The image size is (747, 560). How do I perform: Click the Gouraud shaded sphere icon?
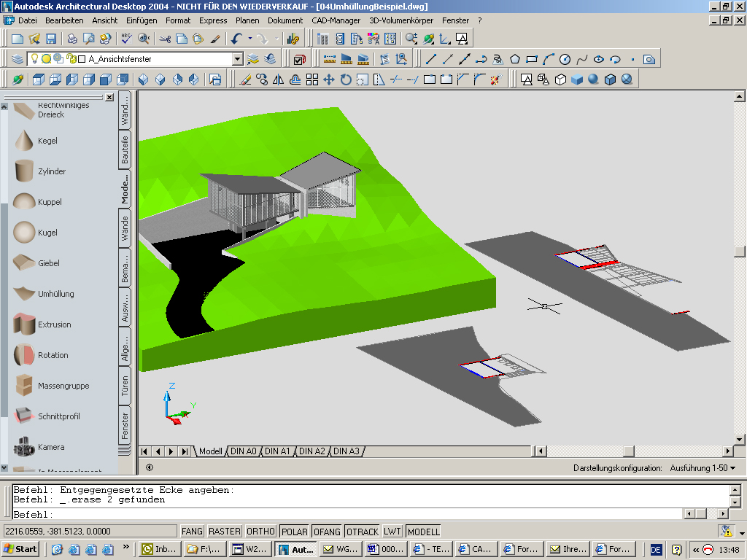coord(593,79)
